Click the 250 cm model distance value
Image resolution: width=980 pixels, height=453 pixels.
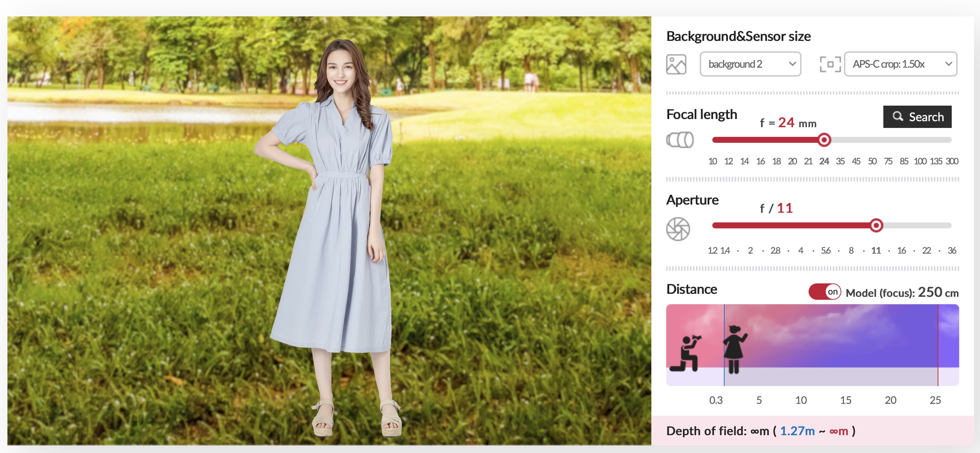(x=938, y=292)
